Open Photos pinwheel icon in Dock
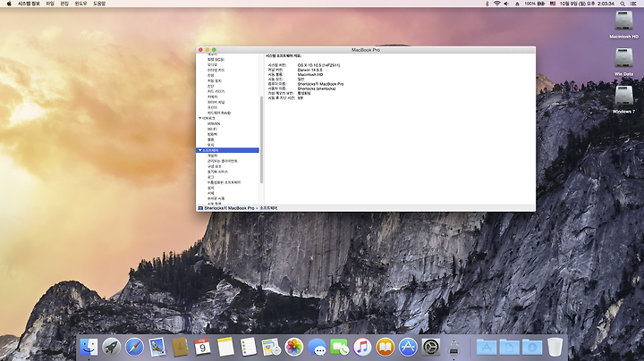 pyautogui.click(x=294, y=347)
